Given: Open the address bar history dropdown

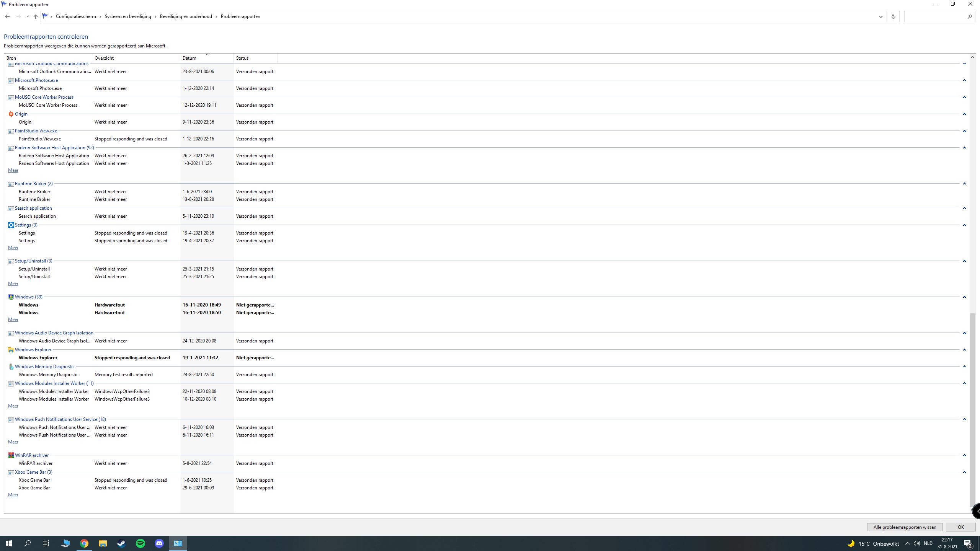Looking at the screenshot, I should pos(880,16).
